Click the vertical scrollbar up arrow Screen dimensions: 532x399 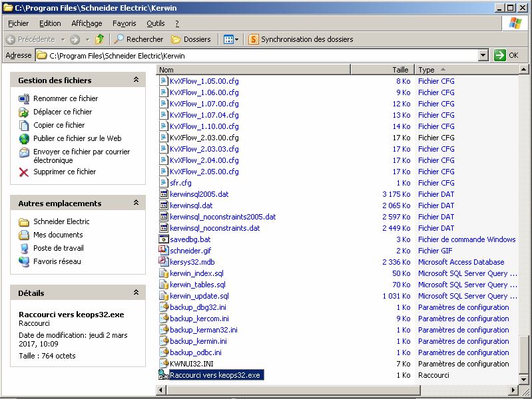click(x=524, y=70)
